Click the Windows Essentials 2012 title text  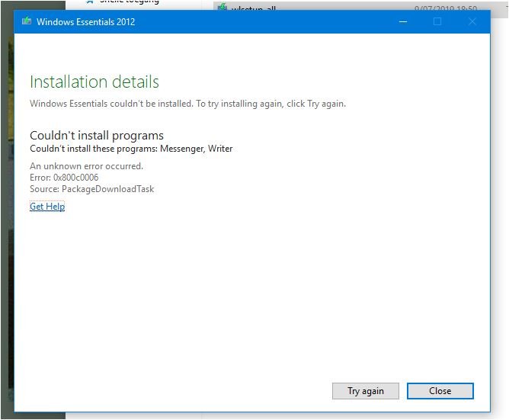(85, 22)
